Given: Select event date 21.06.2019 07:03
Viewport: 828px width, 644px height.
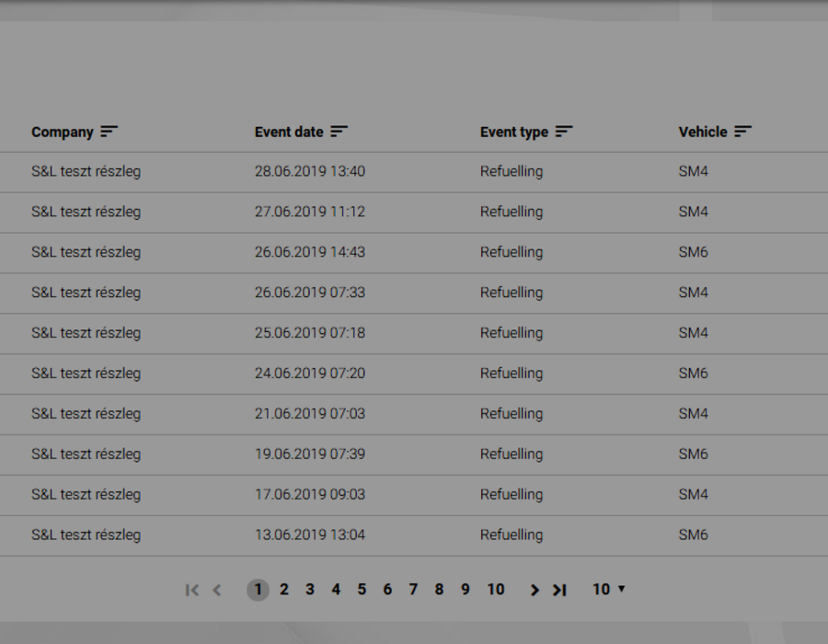Looking at the screenshot, I should pos(310,414).
